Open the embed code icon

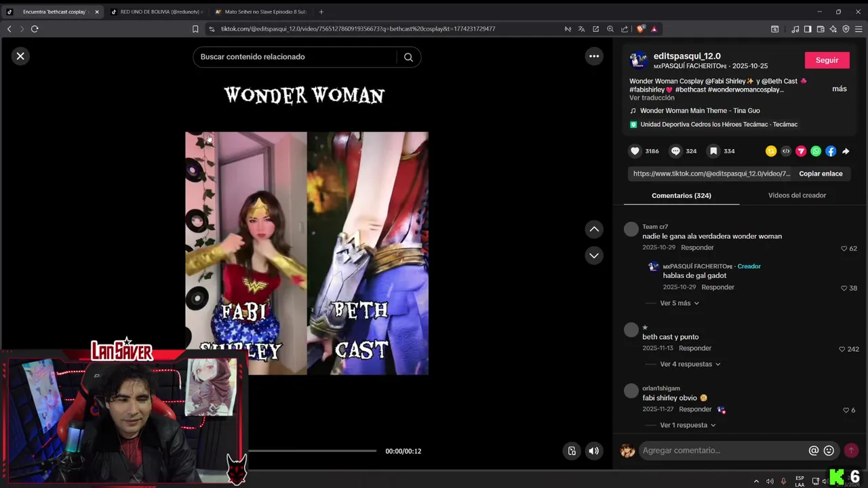coord(786,151)
